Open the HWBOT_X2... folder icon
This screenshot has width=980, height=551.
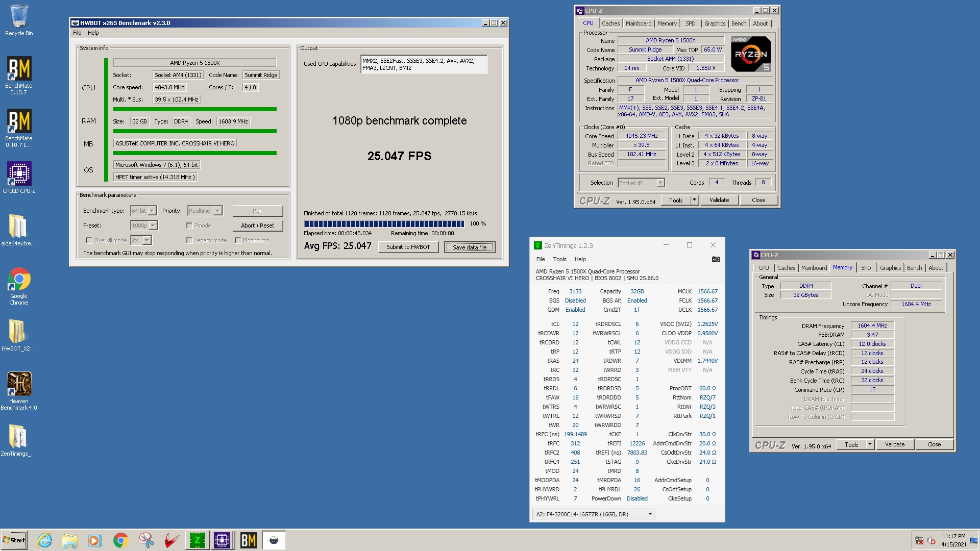tap(19, 335)
